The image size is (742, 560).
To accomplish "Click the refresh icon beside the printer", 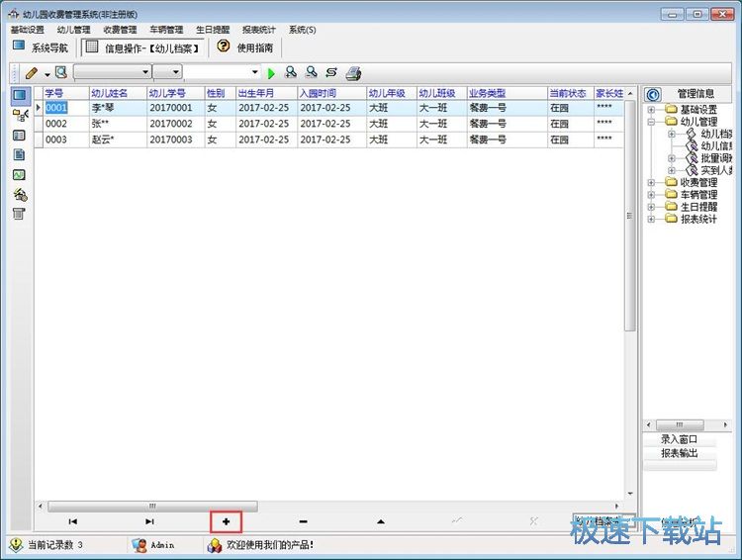I will tap(330, 72).
